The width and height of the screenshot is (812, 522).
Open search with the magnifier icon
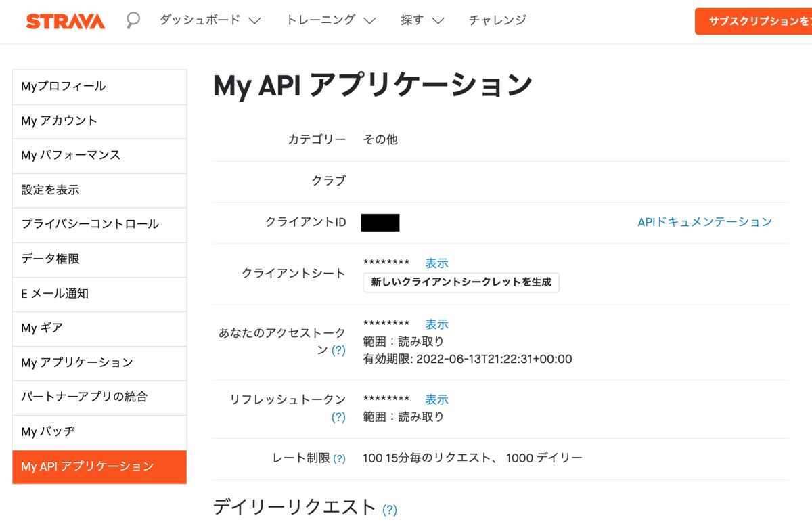[133, 20]
